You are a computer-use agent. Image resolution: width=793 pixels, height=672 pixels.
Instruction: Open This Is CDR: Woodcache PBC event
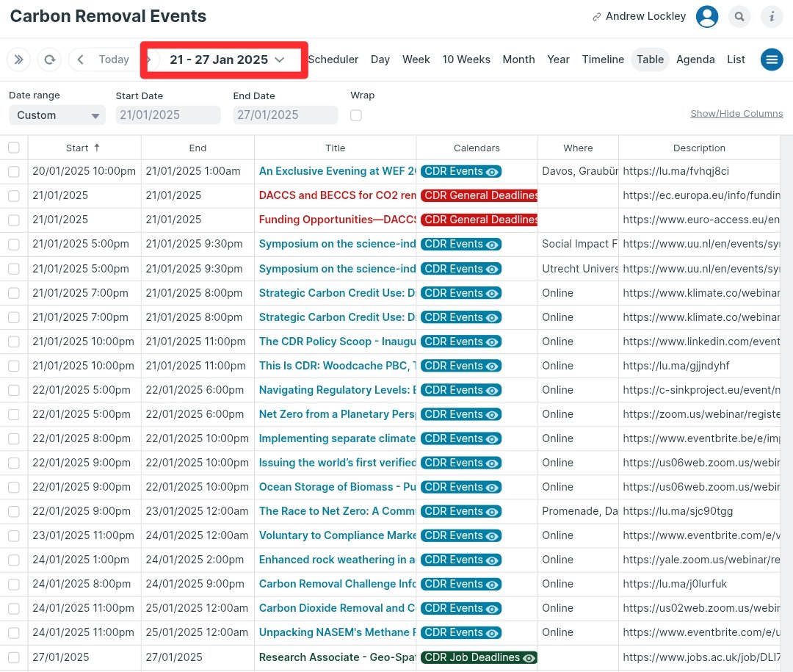[x=337, y=366]
